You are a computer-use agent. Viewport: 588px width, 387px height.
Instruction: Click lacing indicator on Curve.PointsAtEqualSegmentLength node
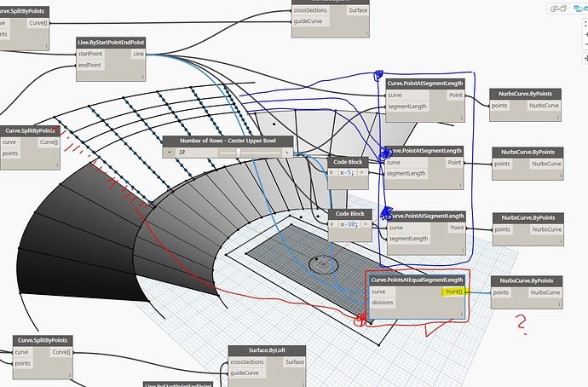coord(462,315)
